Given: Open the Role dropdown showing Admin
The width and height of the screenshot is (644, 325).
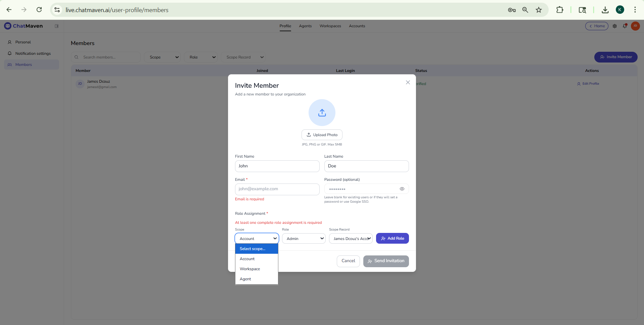Looking at the screenshot, I should click(304, 239).
